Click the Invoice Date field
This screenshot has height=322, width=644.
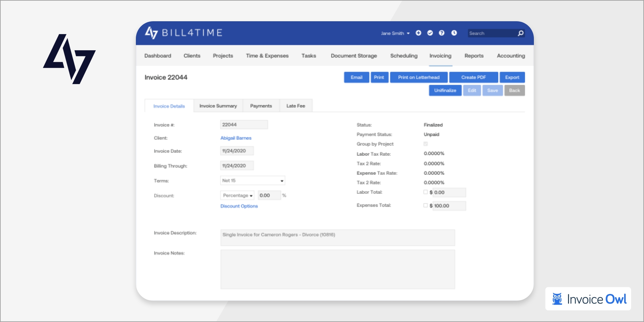(237, 151)
